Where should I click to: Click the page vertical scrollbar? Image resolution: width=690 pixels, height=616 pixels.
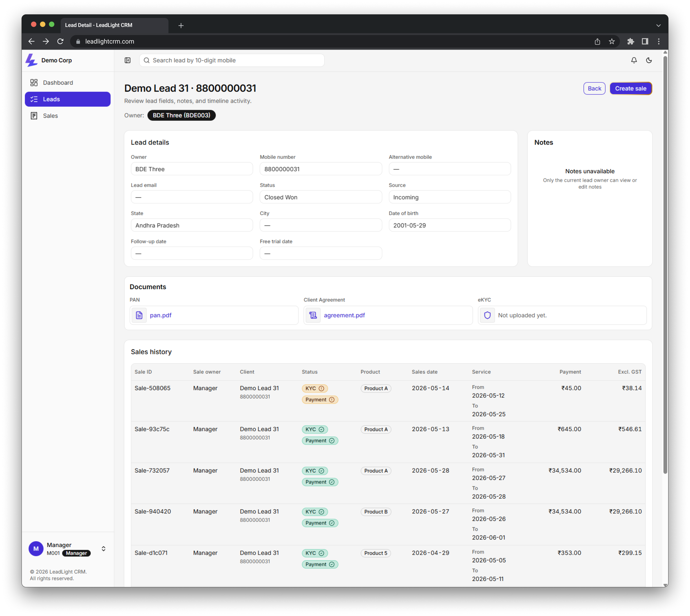[665, 264]
